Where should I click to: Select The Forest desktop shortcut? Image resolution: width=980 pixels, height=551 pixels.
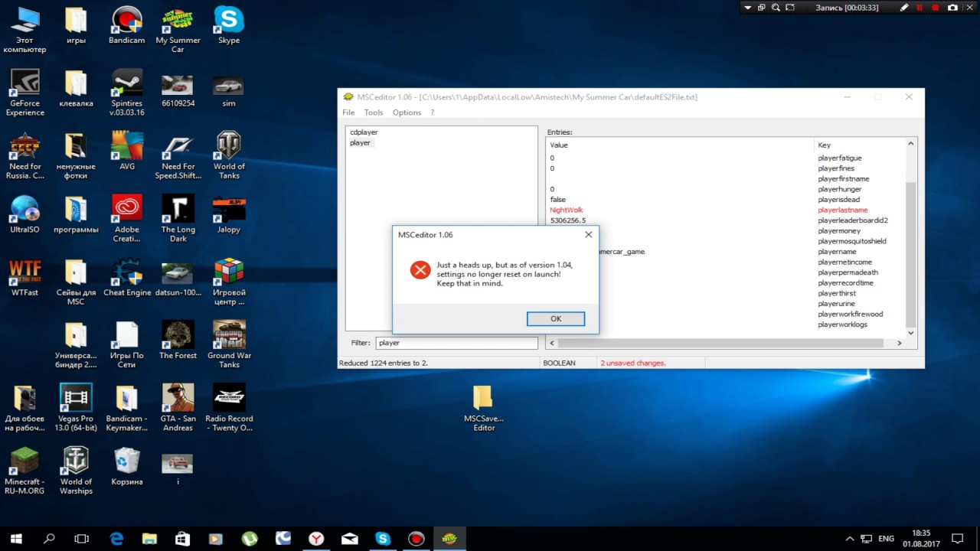178,341
